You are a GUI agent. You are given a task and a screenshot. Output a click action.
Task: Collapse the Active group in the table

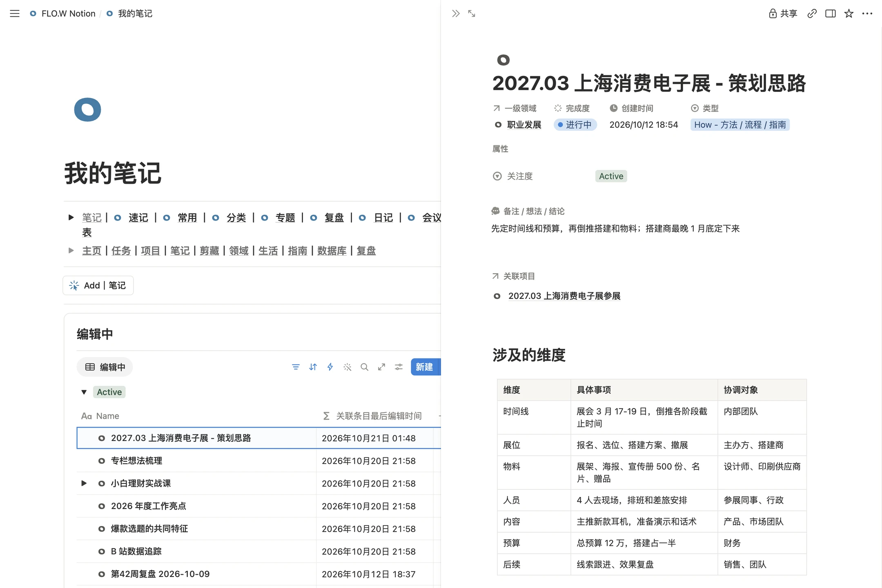tap(84, 392)
